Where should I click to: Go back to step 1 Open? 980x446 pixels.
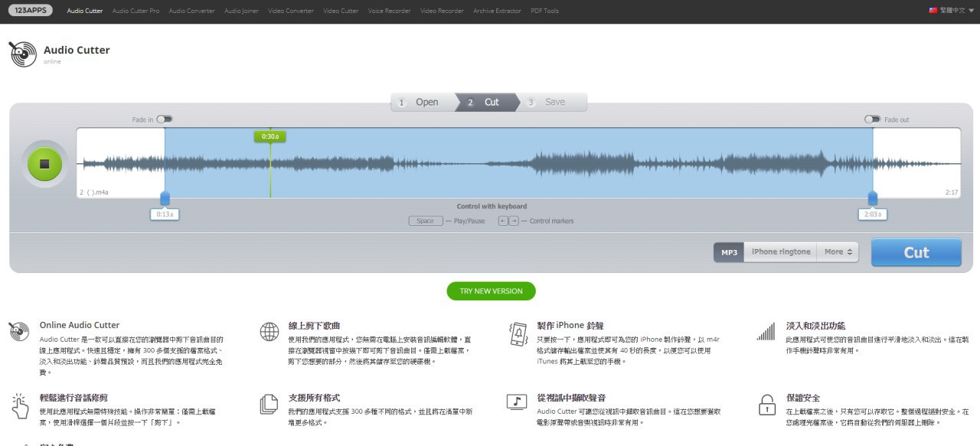(x=423, y=102)
